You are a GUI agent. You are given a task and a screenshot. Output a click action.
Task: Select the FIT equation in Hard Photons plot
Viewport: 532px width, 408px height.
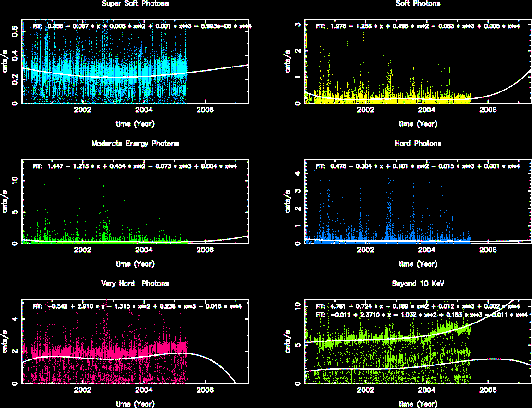point(418,166)
